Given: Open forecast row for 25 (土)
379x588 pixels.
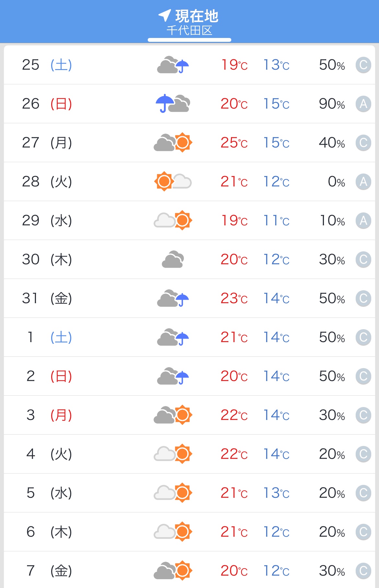Looking at the screenshot, I should coord(189,65).
